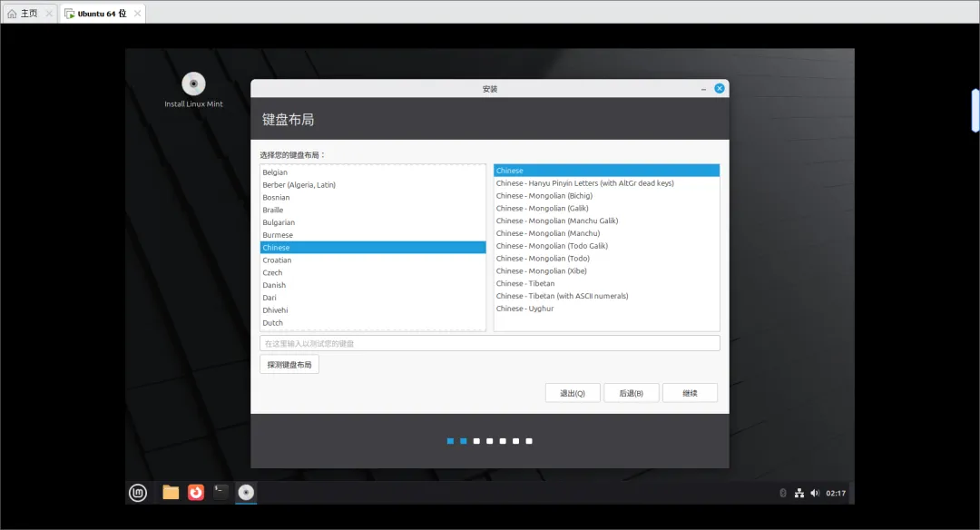980x530 pixels.
Task: Open the network tray icon
Action: pyautogui.click(x=799, y=493)
